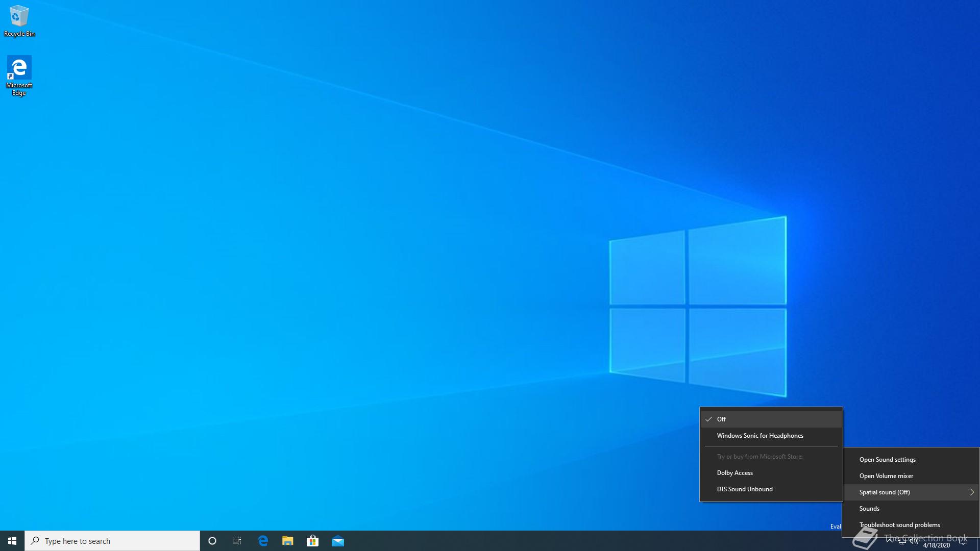The height and width of the screenshot is (551, 980).
Task: Click the taskbar date 4/18/2020
Action: point(937,545)
